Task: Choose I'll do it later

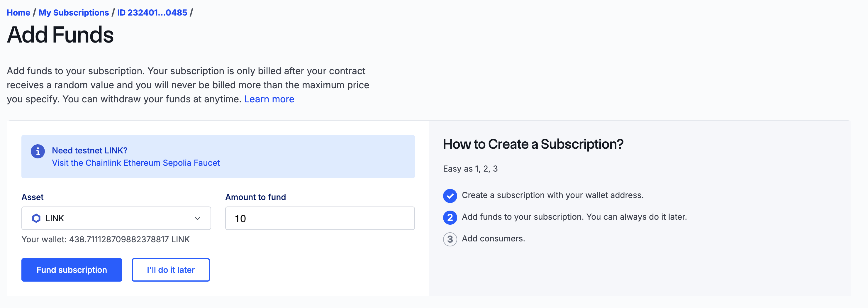Action: pos(170,270)
